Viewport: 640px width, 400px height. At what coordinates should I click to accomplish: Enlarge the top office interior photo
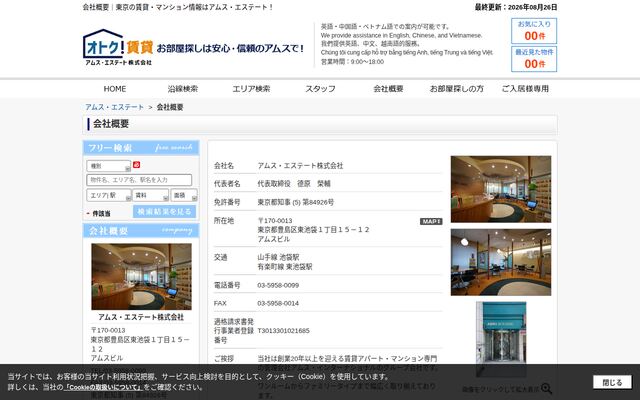tap(501, 189)
